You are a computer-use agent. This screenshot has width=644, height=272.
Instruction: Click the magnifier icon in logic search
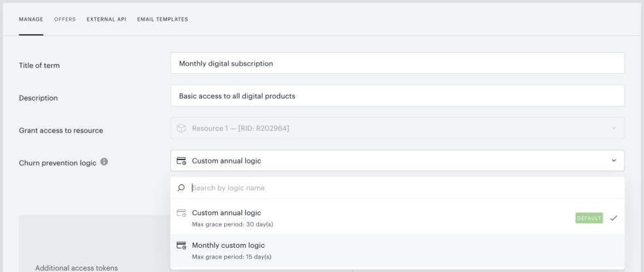181,188
